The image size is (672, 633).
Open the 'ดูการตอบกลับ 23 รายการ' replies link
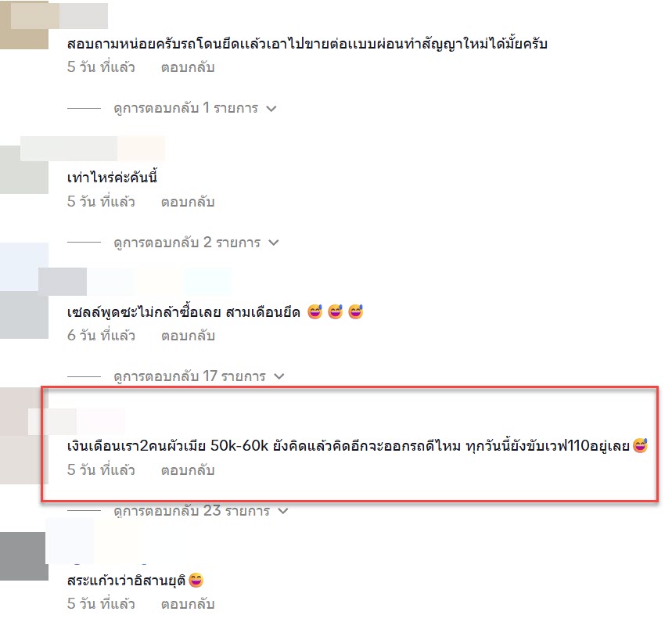coord(192,511)
